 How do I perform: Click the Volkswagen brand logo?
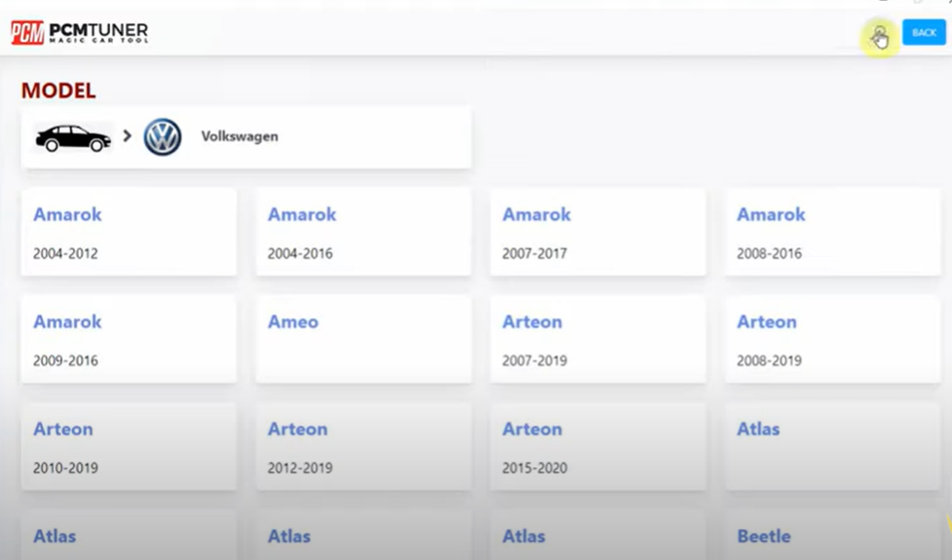pos(163,137)
